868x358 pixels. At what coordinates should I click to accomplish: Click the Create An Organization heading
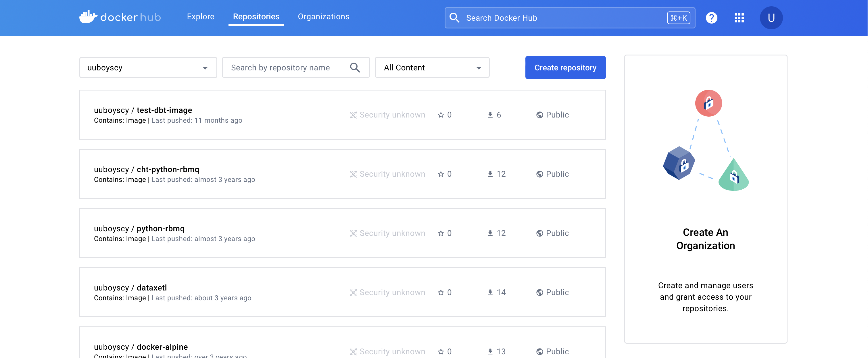(705, 239)
